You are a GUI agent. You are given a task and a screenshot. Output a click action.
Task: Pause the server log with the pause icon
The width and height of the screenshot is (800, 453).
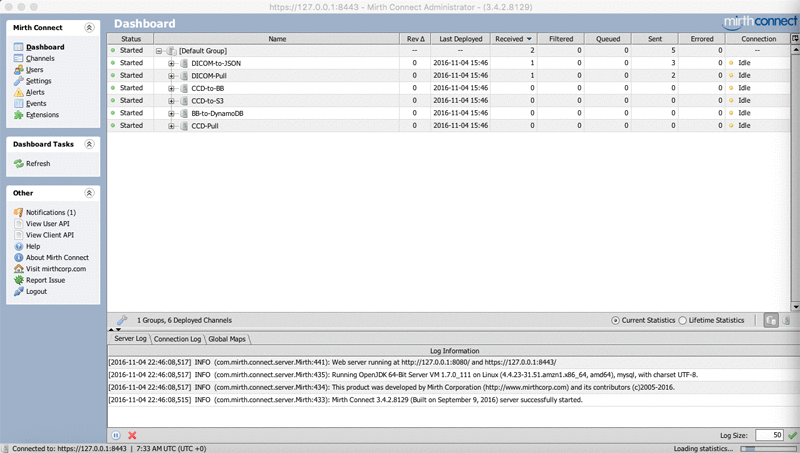(x=116, y=435)
